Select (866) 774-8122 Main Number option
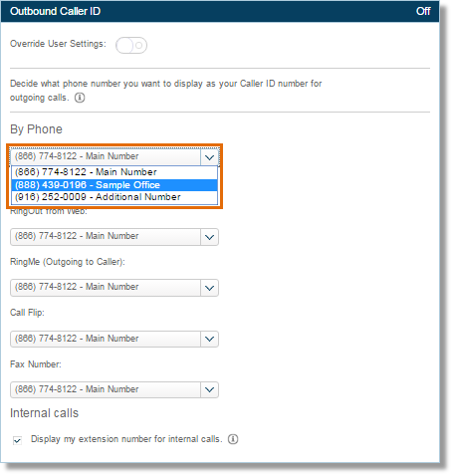 click(114, 172)
